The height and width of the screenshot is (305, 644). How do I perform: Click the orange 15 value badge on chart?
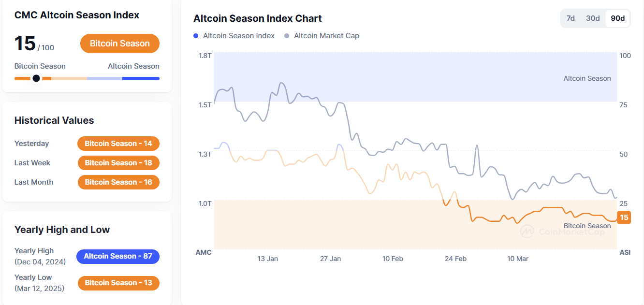[624, 218]
